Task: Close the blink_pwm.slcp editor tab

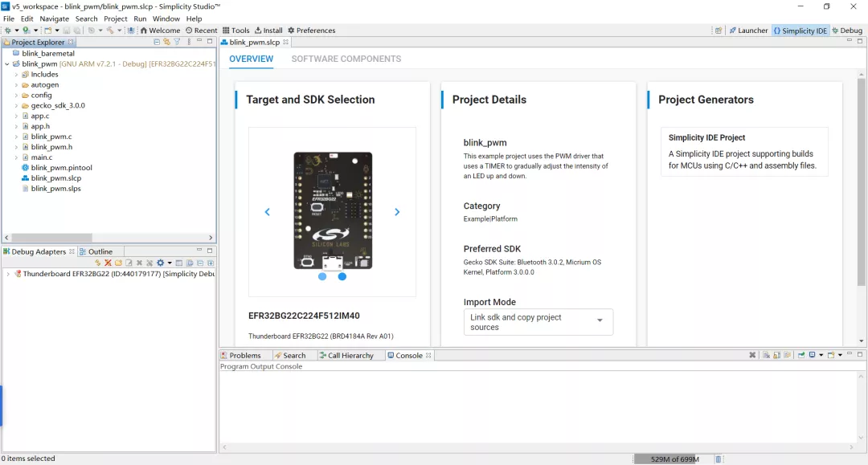Action: pos(285,42)
